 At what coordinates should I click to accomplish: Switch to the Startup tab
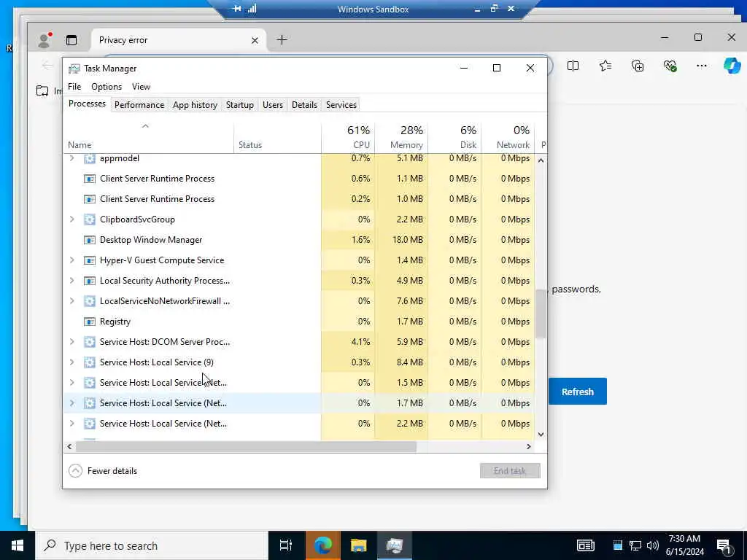pyautogui.click(x=239, y=105)
